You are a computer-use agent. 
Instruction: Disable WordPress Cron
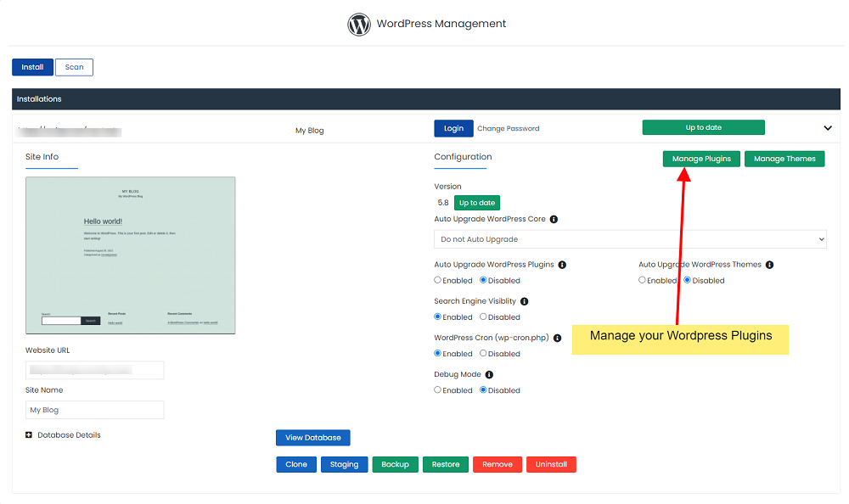[x=483, y=353]
